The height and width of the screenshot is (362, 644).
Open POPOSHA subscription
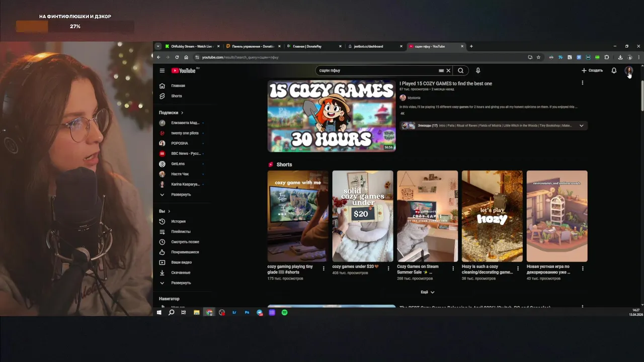[x=182, y=143]
